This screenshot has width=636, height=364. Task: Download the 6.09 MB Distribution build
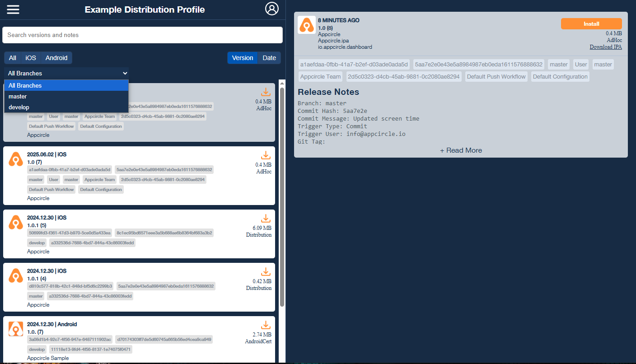266,219
